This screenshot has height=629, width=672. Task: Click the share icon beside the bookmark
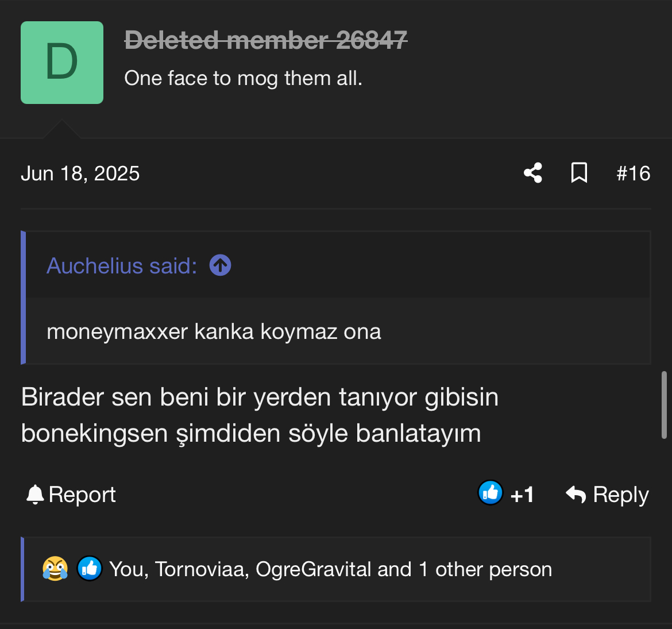tap(533, 173)
